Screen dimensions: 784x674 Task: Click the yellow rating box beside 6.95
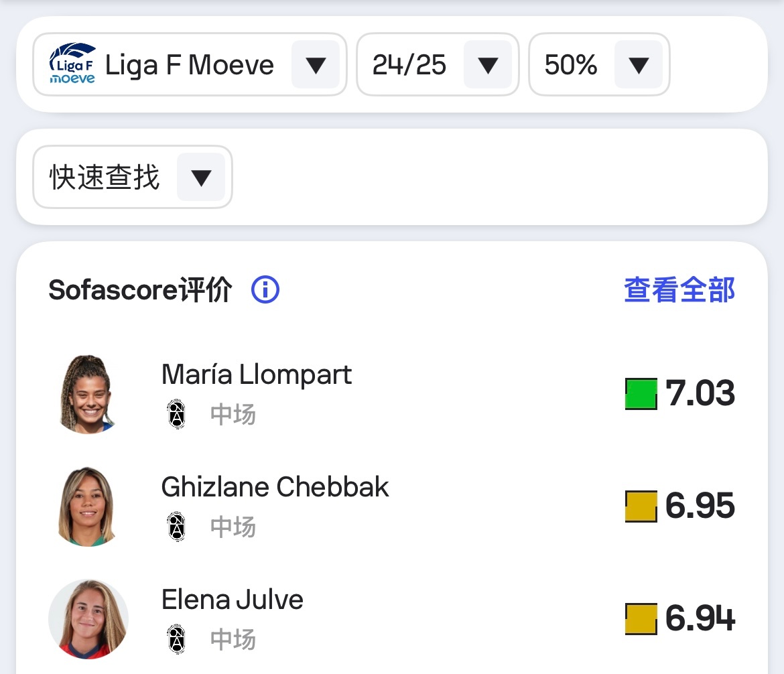pos(640,507)
